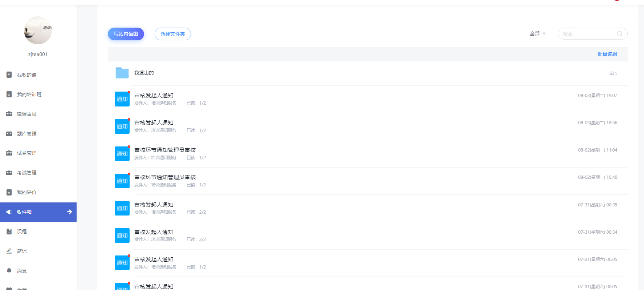Screen dimensions: 644x290
Task: Click 通知 icon of the 08-02 11:04 message
Action: point(122,154)
